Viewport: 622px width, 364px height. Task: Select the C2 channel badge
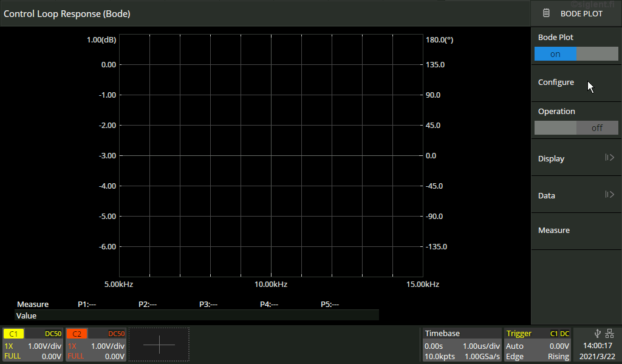click(77, 334)
